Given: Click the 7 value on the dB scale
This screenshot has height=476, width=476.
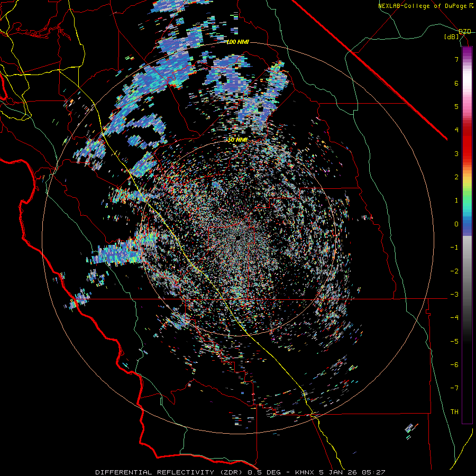Looking at the screenshot, I should [x=456, y=59].
